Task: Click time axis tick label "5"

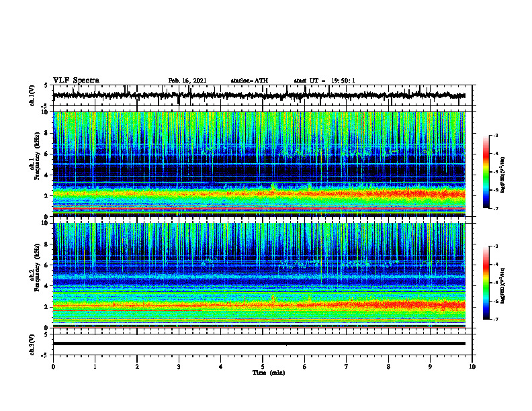Action: (x=263, y=367)
